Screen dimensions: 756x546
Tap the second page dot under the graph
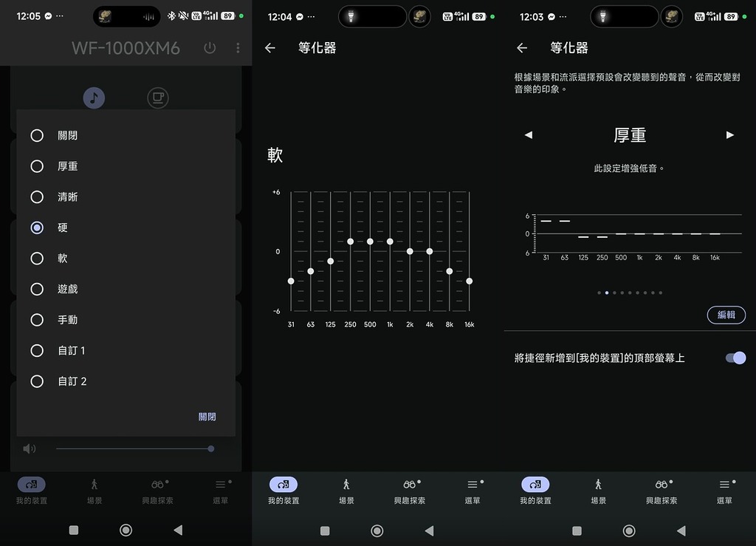tap(607, 293)
